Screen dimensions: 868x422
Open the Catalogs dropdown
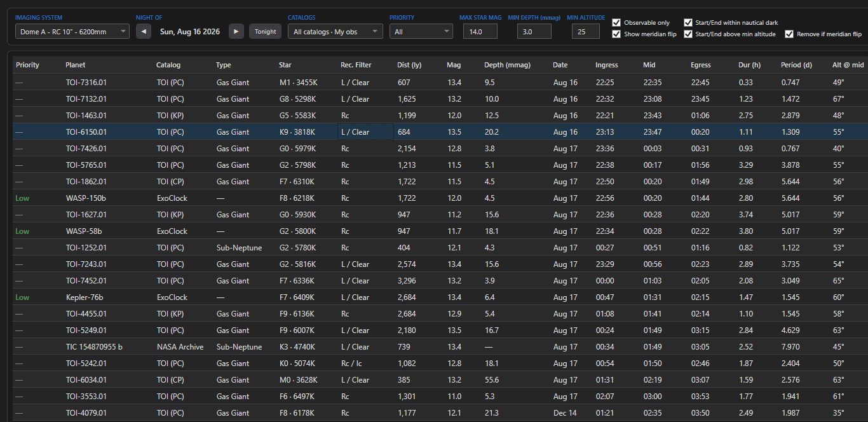(336, 31)
